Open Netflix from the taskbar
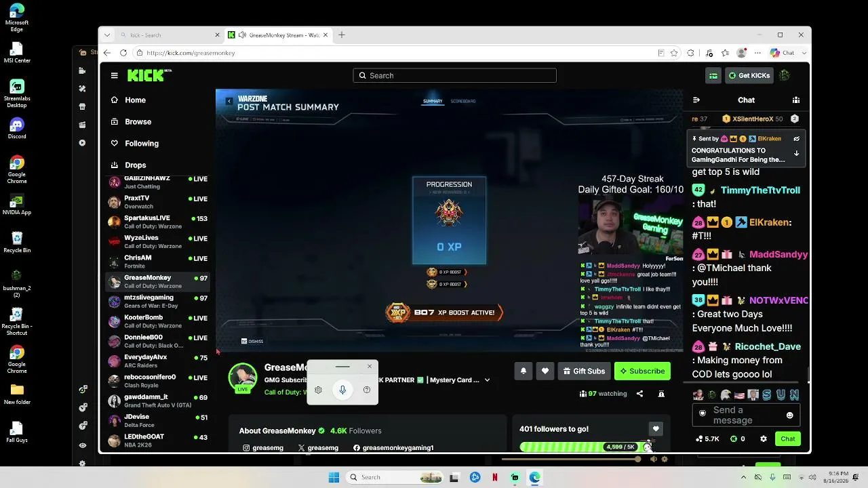 (495, 477)
